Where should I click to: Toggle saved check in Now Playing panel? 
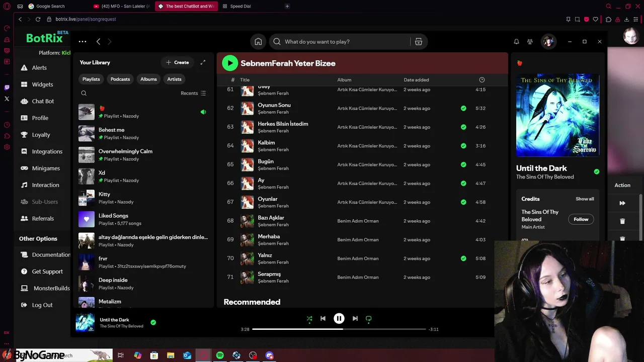point(597,172)
